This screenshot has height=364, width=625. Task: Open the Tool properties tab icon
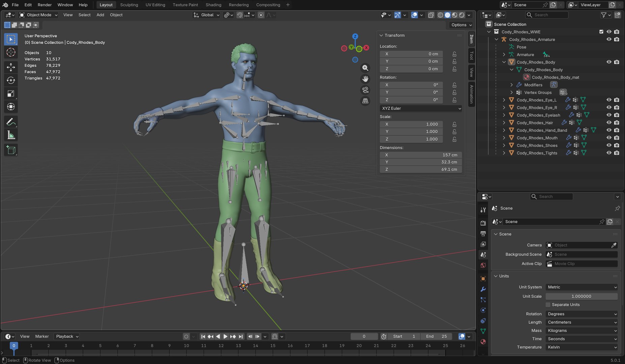tap(483, 210)
